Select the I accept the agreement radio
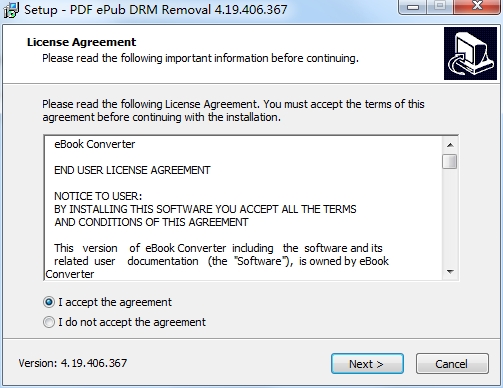This screenshot has height=388, width=503. tap(49, 302)
